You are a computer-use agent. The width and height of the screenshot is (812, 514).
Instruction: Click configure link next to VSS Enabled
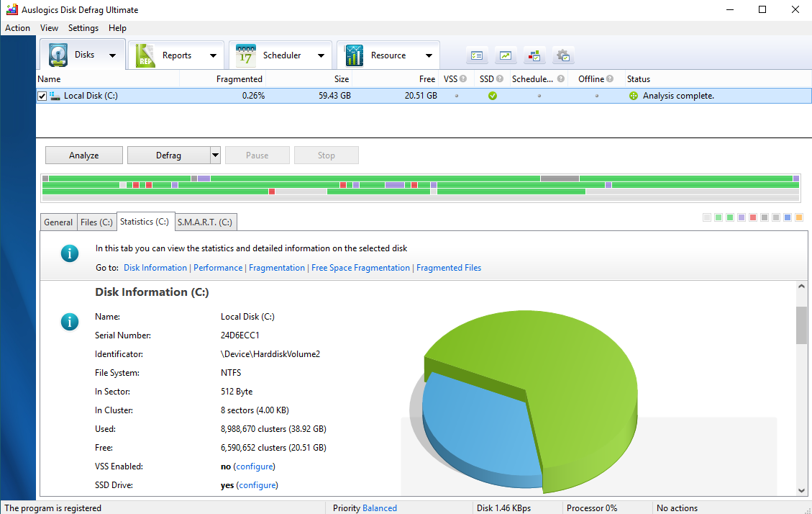pos(255,466)
